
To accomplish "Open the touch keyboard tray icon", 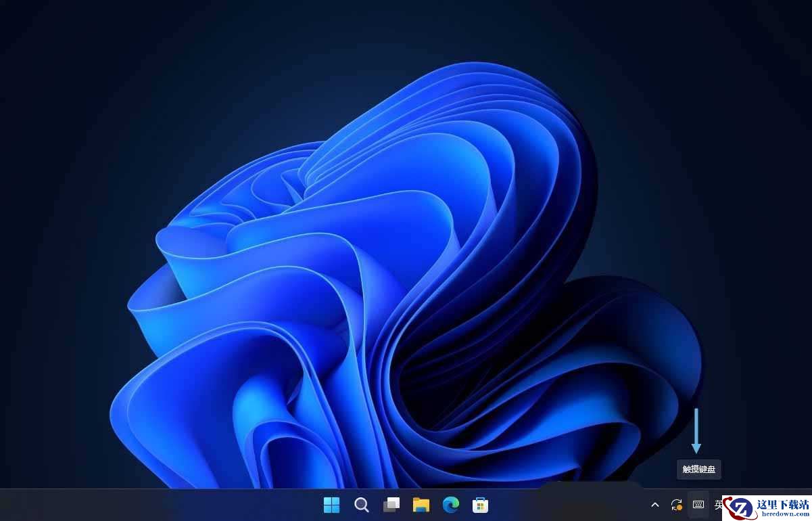I will pyautogui.click(x=698, y=505).
